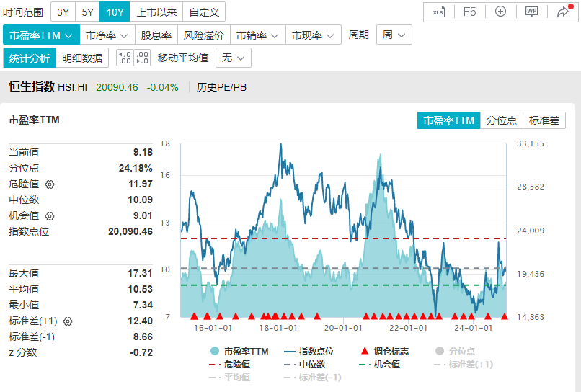Toggle 机会值 line in legend
Image resolution: width=581 pixels, height=392 pixels.
pyautogui.click(x=380, y=365)
